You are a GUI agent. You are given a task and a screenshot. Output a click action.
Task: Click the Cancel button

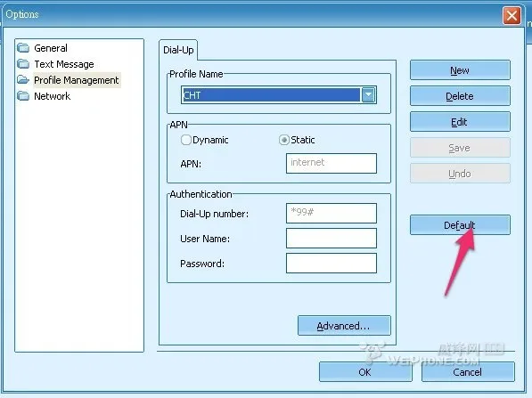pos(468,372)
